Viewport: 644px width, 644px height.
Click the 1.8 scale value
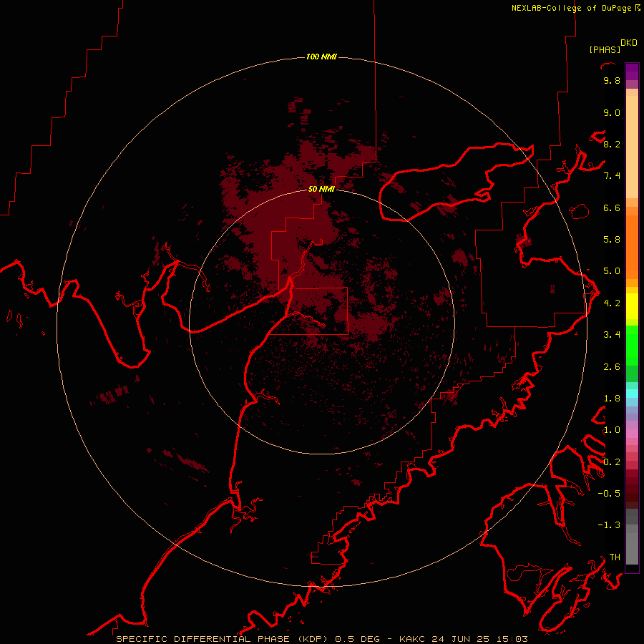(612, 399)
